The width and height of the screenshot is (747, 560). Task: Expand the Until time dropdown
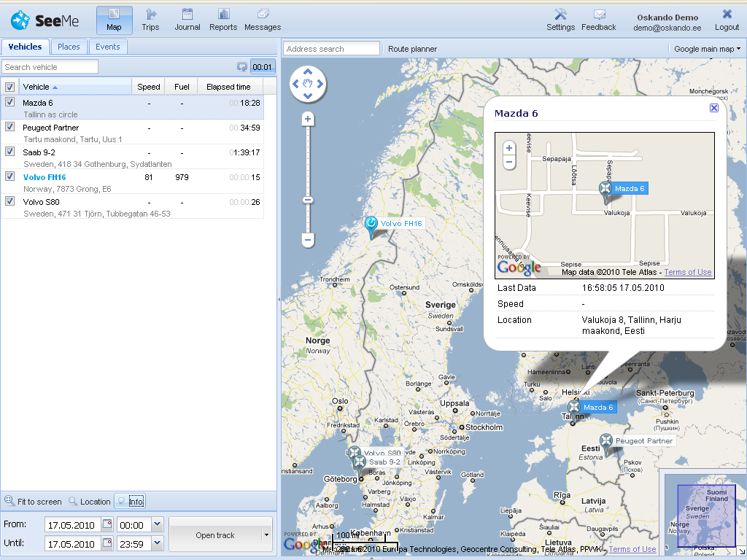[158, 542]
